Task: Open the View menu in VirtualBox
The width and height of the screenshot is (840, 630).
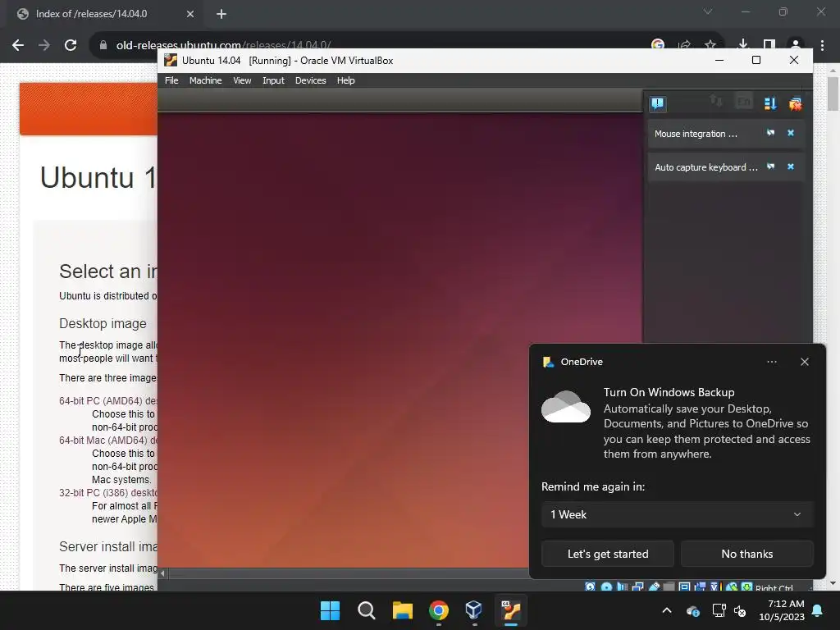Action: click(242, 80)
